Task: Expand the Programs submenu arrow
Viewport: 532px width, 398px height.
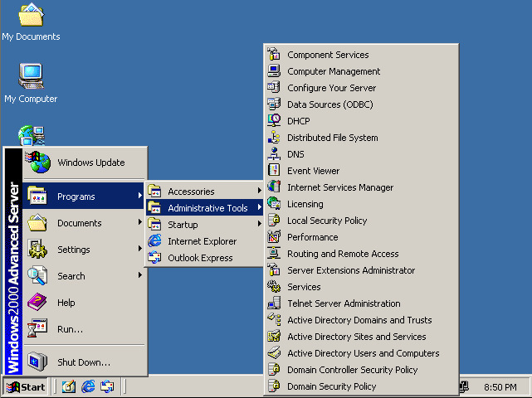Action: (139, 196)
